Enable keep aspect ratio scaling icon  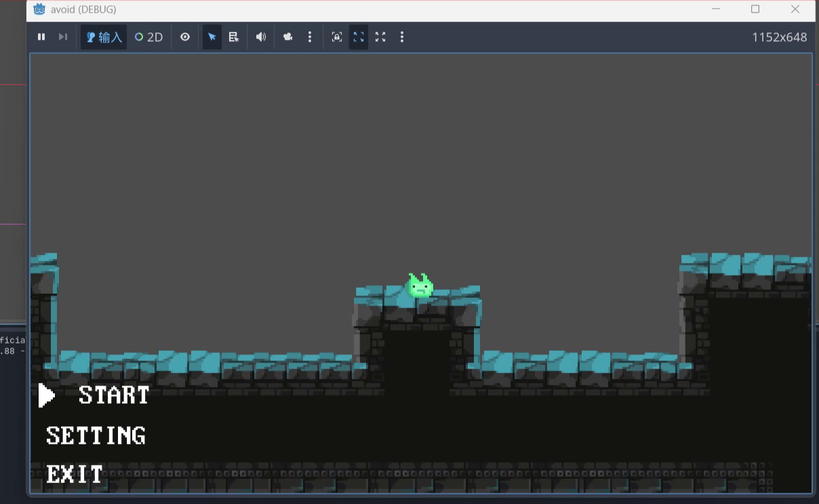coord(359,37)
